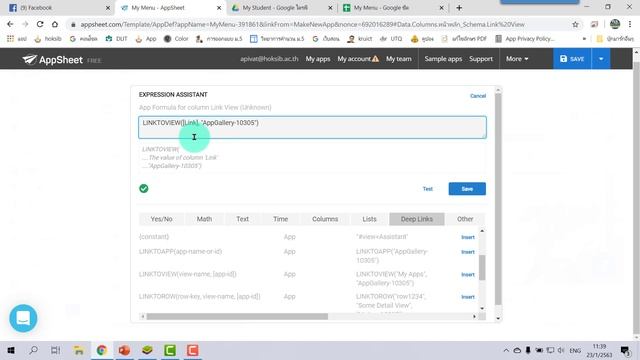
Task: Save the expression with the Save button
Action: click(467, 189)
